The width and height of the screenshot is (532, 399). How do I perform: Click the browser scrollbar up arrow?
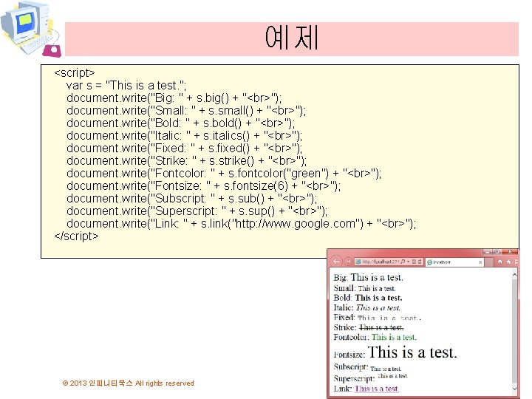pos(515,275)
